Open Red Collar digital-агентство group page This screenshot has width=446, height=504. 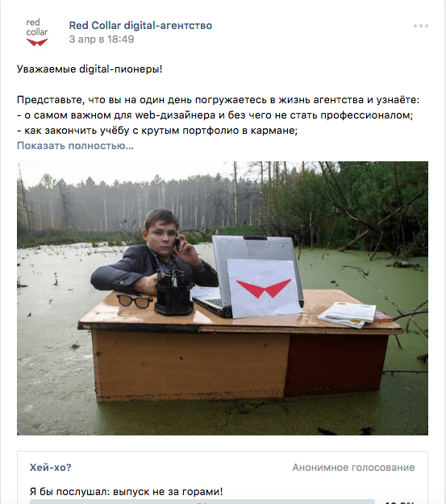[x=140, y=25]
